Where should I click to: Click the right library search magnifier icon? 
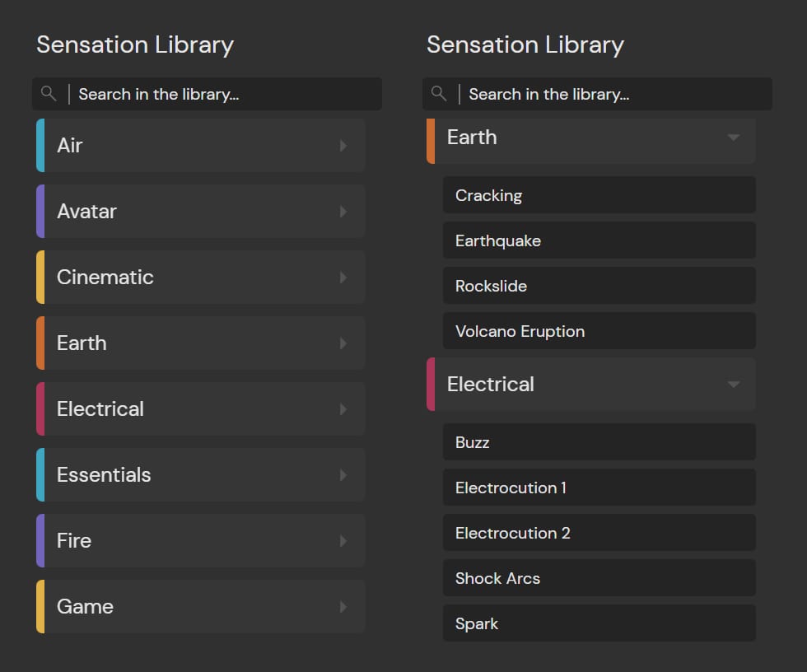[x=438, y=94]
